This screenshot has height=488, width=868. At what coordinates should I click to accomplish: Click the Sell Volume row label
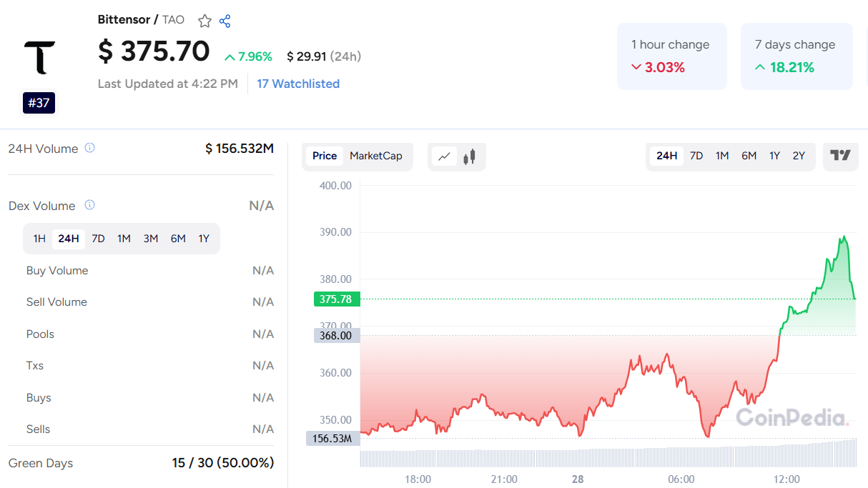pyautogui.click(x=56, y=302)
